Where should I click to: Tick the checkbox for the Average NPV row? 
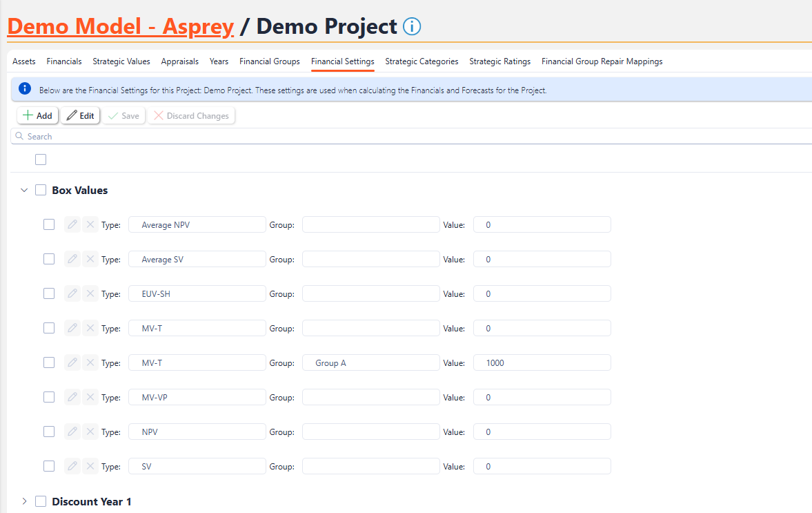click(x=49, y=224)
